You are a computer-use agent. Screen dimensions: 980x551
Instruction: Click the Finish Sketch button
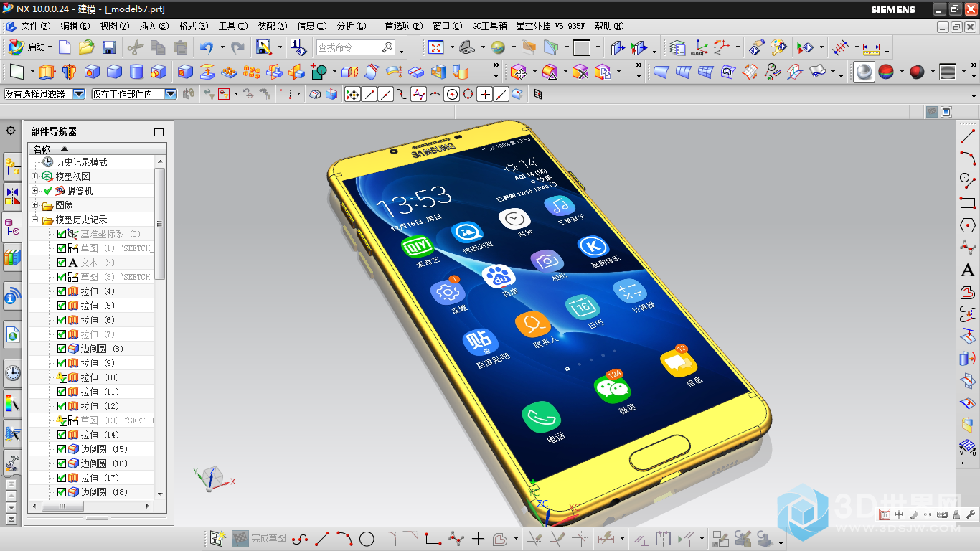pos(259,538)
